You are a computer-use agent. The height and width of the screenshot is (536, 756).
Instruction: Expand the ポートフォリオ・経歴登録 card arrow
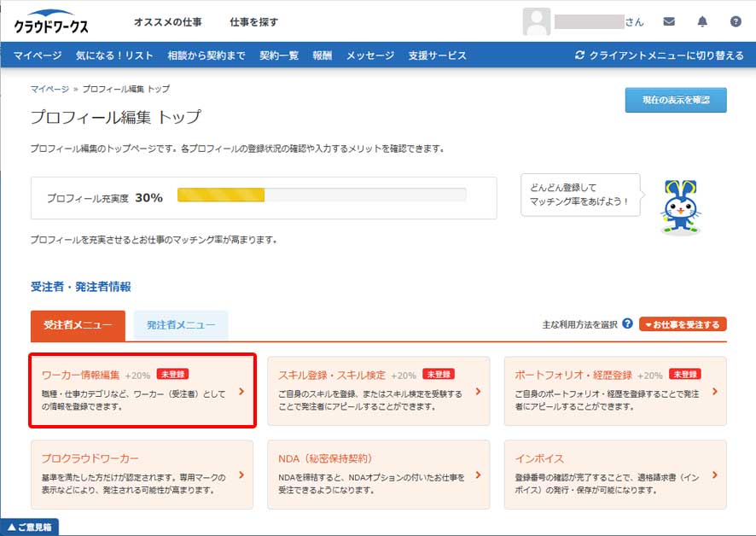[714, 392]
